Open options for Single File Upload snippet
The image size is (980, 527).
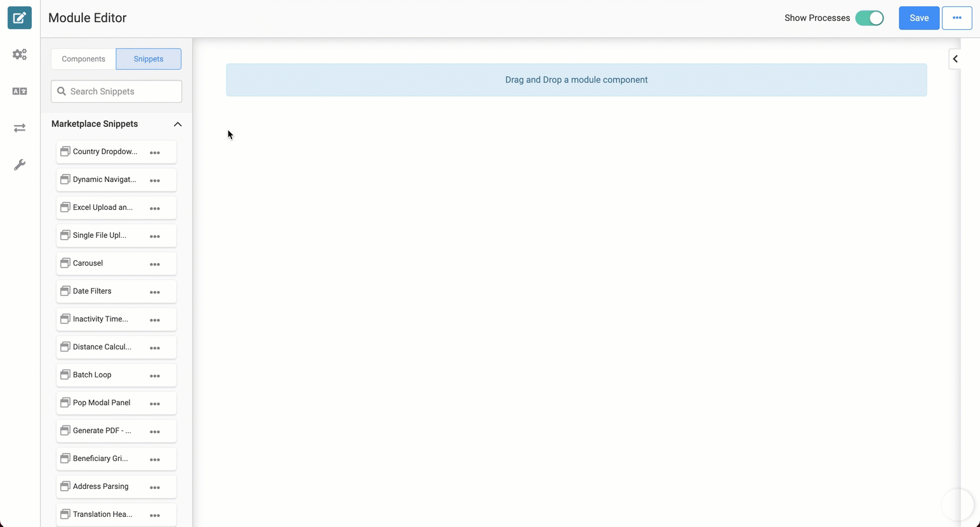155,237
